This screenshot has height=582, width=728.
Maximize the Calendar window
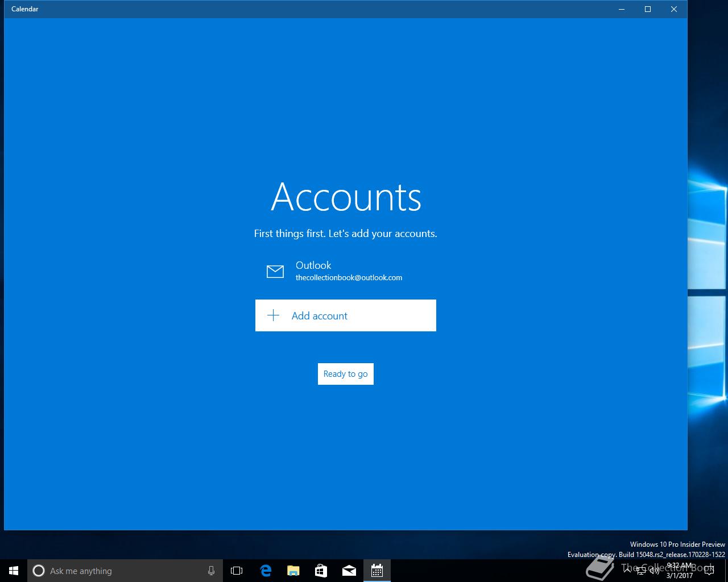(648, 9)
